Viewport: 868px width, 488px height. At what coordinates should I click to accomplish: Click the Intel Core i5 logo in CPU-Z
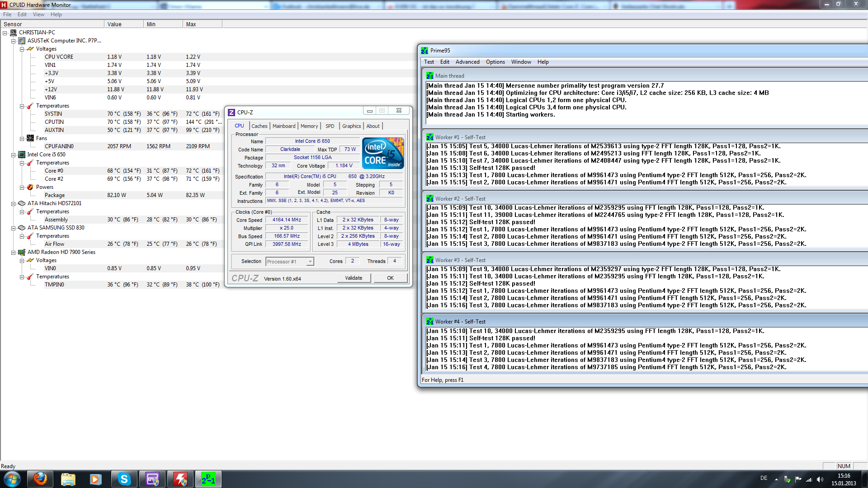383,153
